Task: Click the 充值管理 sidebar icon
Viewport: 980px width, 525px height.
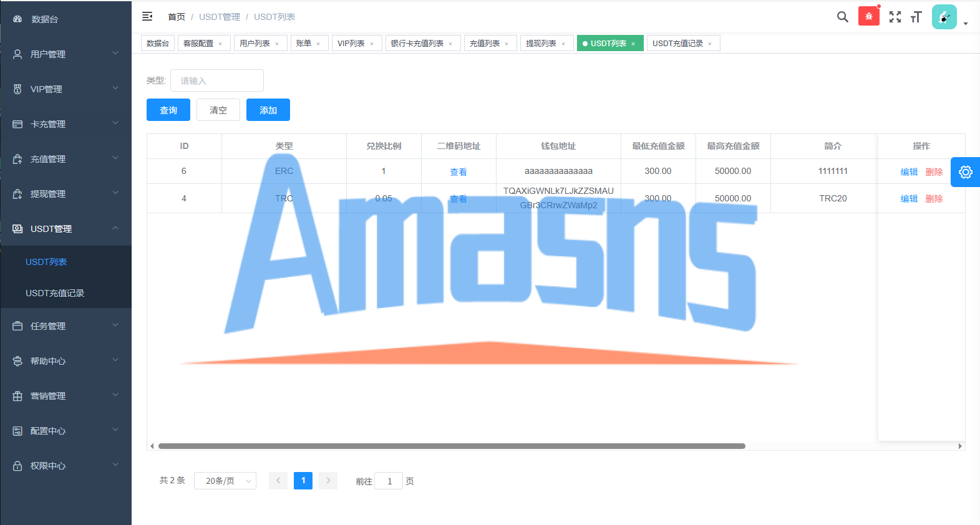Action: click(x=17, y=159)
